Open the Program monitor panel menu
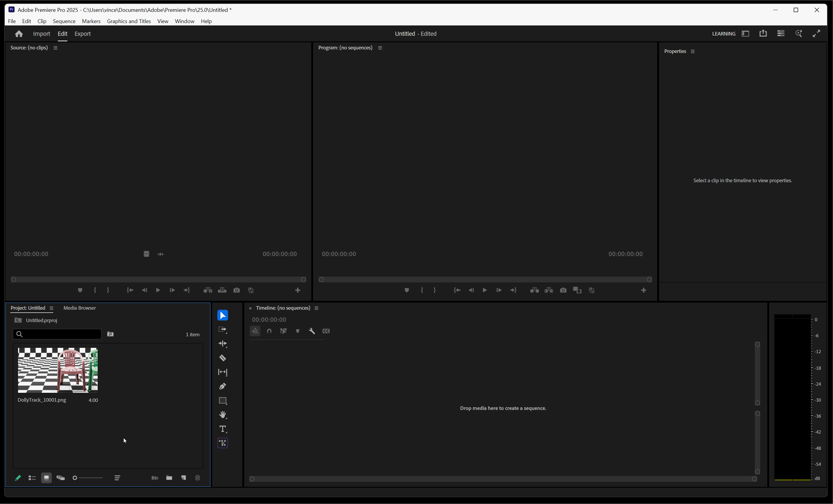 pos(380,48)
